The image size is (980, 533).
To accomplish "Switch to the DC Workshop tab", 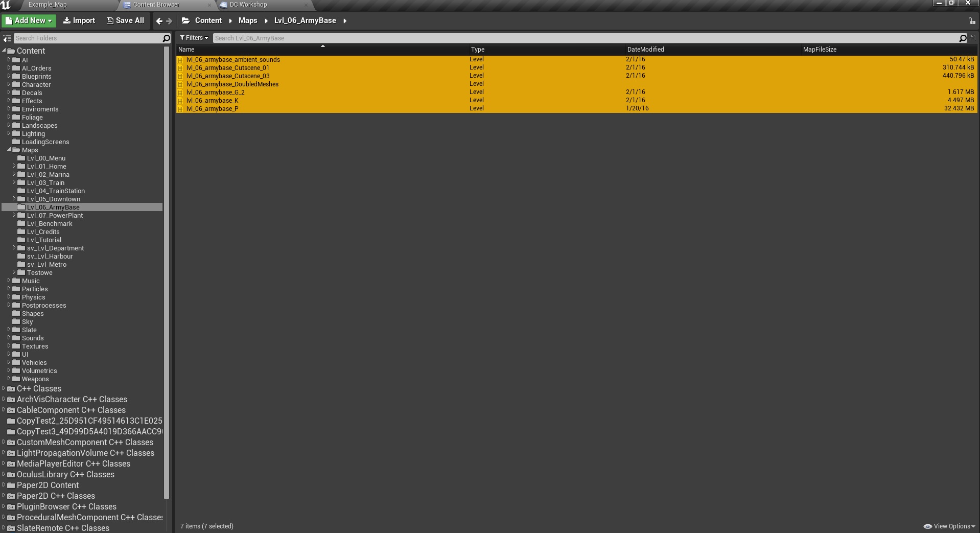I will [248, 5].
